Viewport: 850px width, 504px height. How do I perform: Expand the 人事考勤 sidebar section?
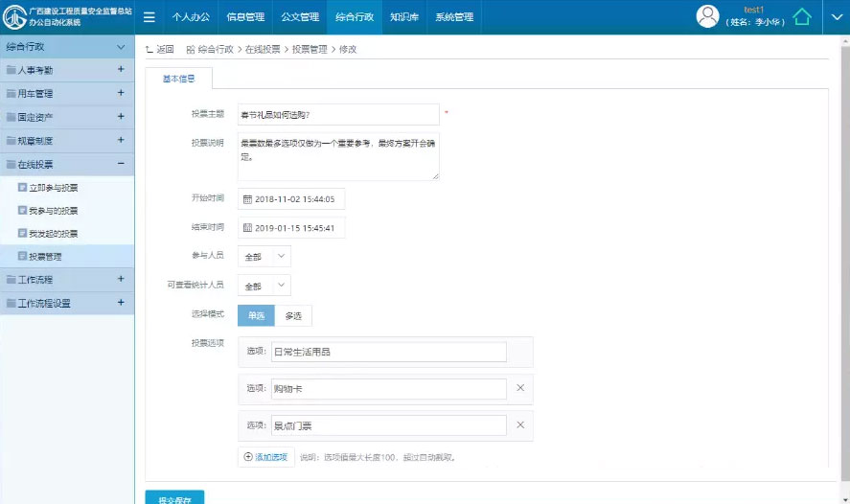coord(121,70)
